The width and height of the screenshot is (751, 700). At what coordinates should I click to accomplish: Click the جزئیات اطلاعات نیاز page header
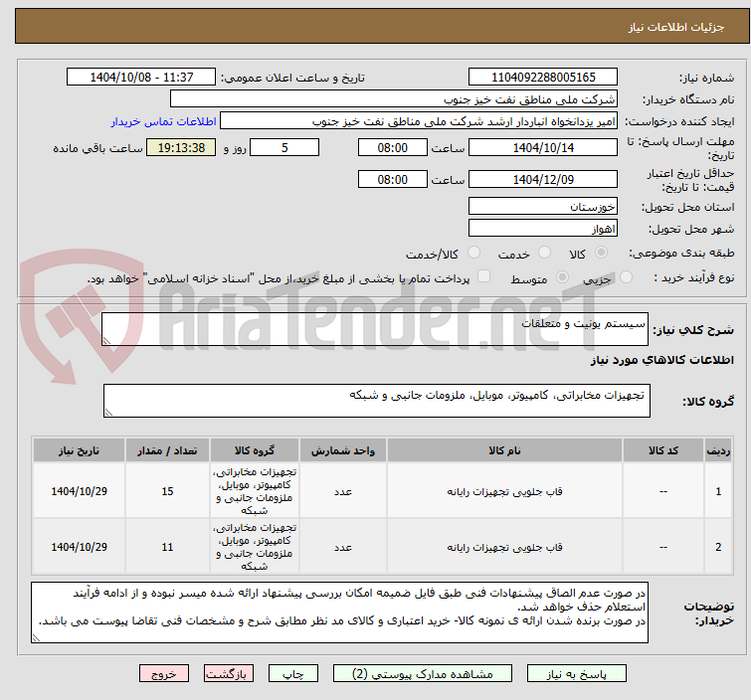(675, 27)
